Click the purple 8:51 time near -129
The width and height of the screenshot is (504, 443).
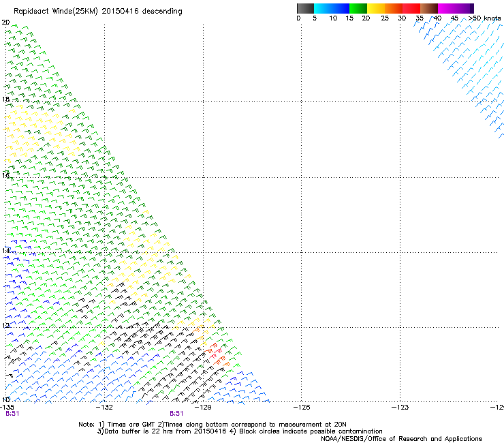coord(176,414)
